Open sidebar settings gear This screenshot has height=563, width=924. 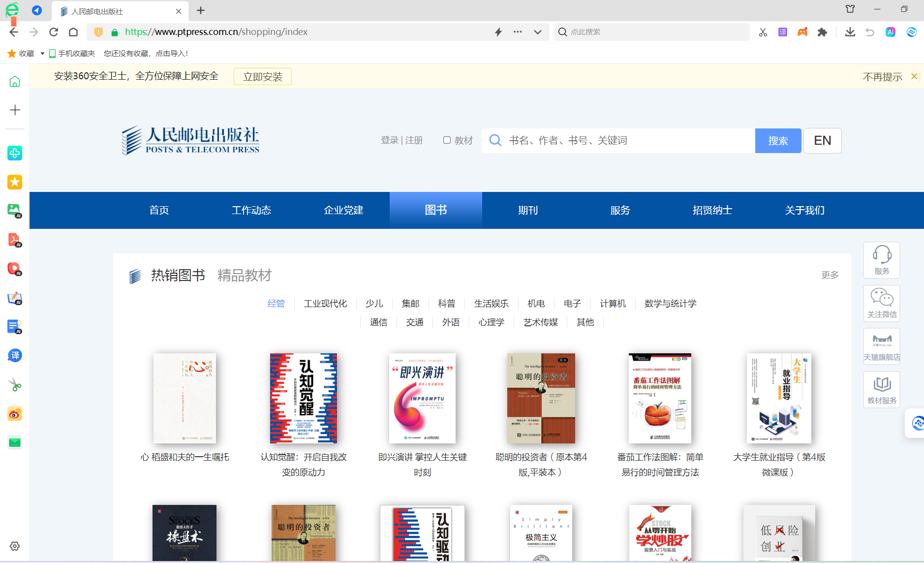tap(15, 546)
